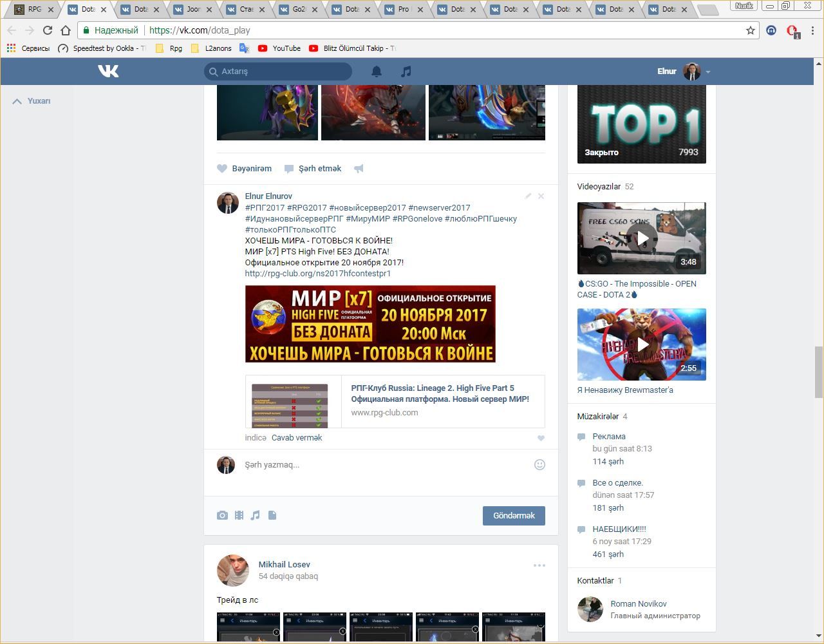824x644 pixels.
Task: Open the VK logo home link
Action: coord(108,71)
